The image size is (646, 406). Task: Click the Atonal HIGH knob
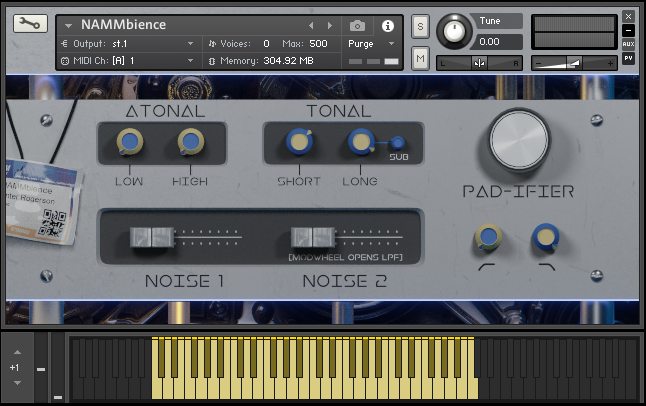[x=191, y=142]
